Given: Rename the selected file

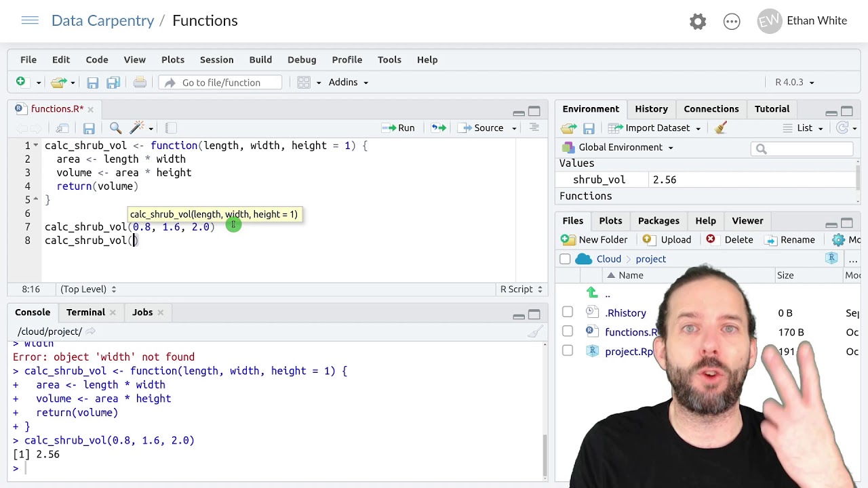Looking at the screenshot, I should [x=790, y=240].
